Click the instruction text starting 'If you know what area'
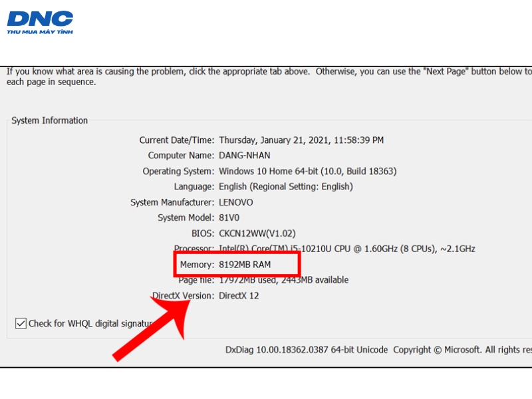Image resolution: width=532 pixels, height=399 pixels. pyautogui.click(x=269, y=76)
